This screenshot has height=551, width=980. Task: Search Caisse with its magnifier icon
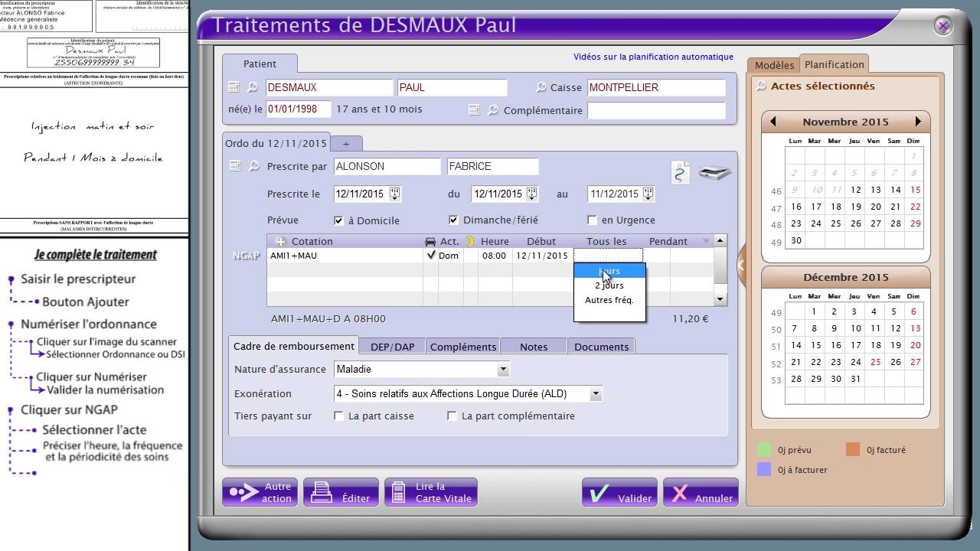pos(541,87)
